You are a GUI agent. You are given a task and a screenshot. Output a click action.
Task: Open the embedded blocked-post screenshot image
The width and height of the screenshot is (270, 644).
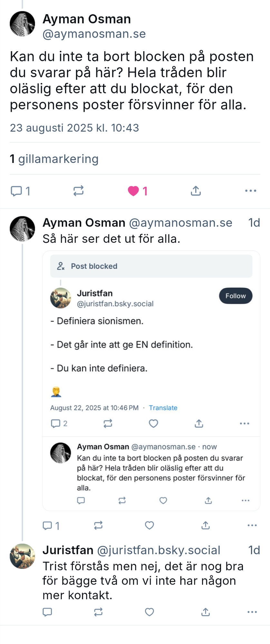click(151, 381)
